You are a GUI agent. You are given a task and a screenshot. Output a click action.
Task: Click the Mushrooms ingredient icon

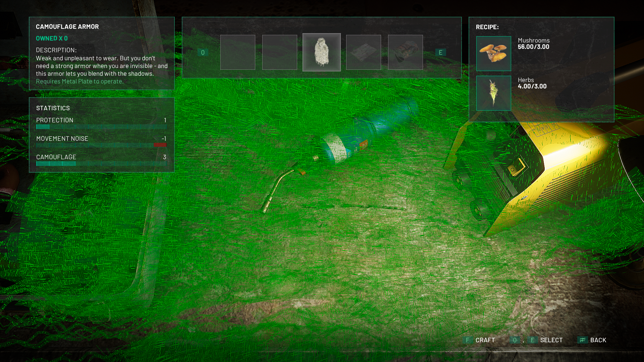[494, 54]
